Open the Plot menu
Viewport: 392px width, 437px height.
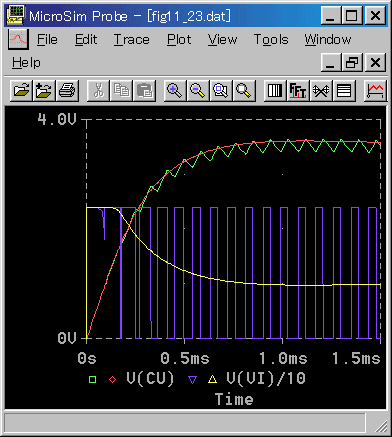179,39
